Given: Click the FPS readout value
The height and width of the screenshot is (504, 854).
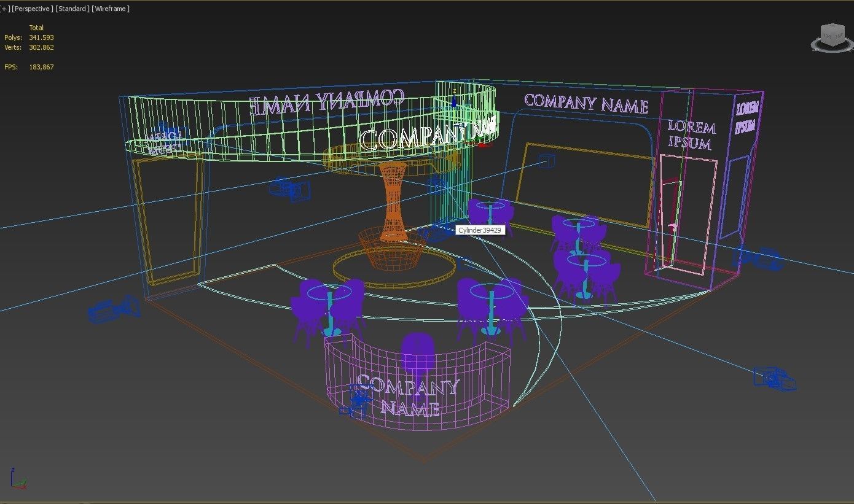Looking at the screenshot, I should (x=42, y=66).
